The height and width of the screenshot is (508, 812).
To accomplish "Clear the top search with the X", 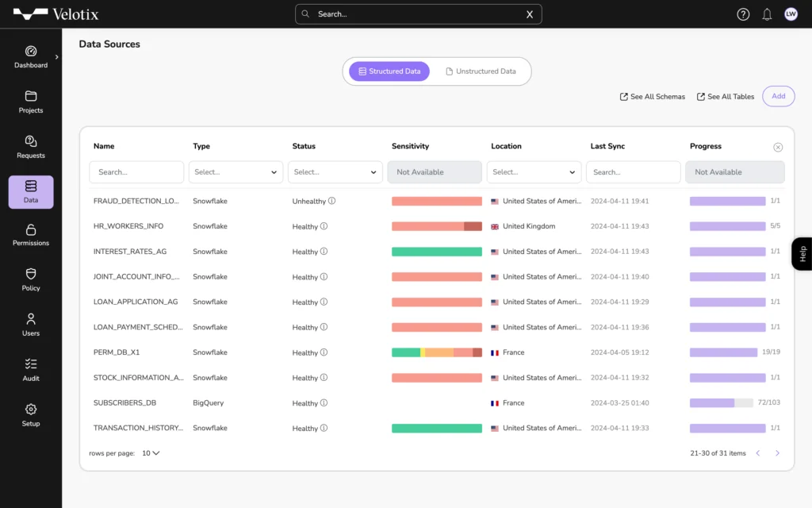I will click(x=529, y=14).
